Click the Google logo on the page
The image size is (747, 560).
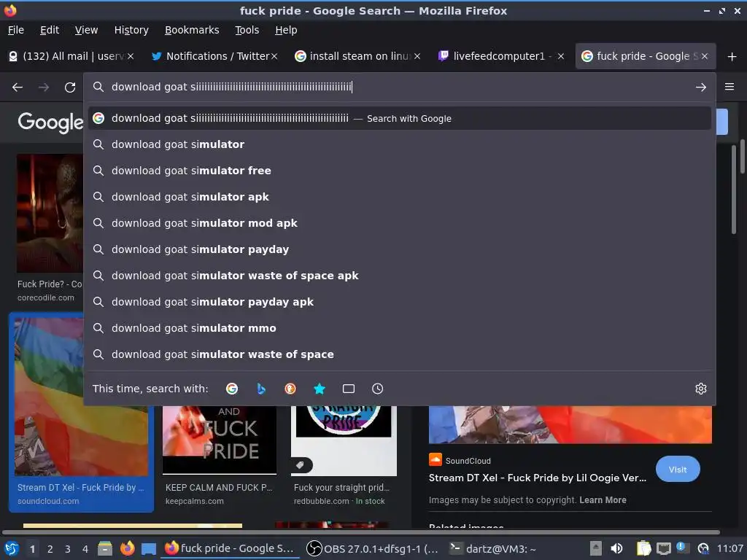(50, 122)
